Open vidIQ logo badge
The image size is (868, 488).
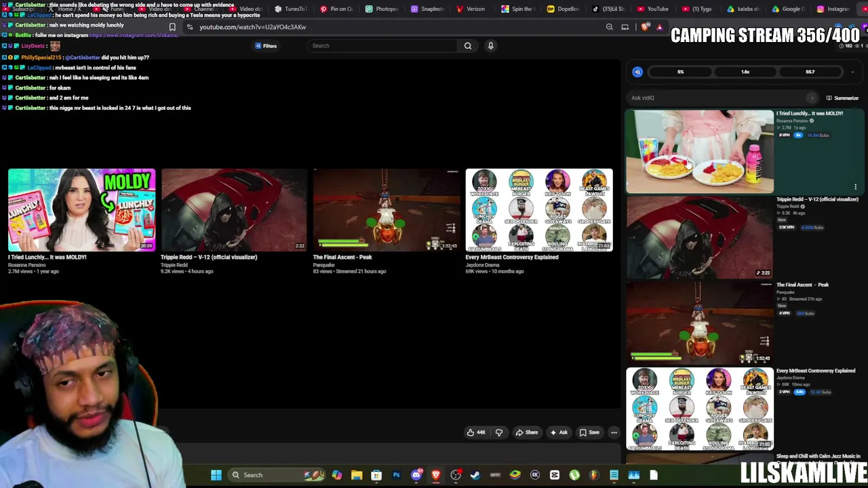(637, 72)
